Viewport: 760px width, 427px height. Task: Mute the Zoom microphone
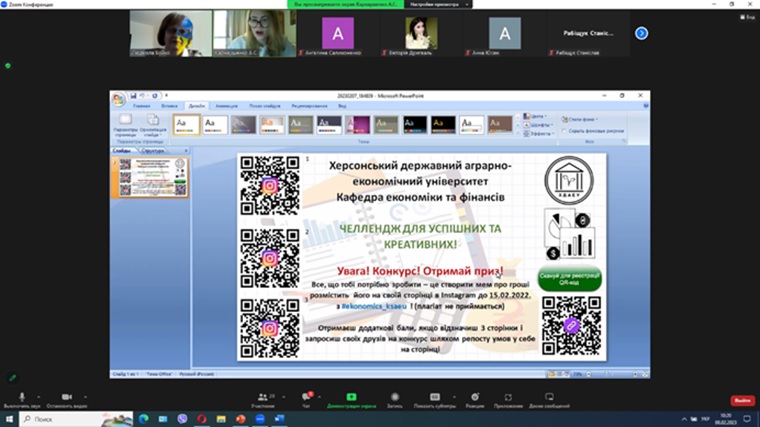pos(21,400)
